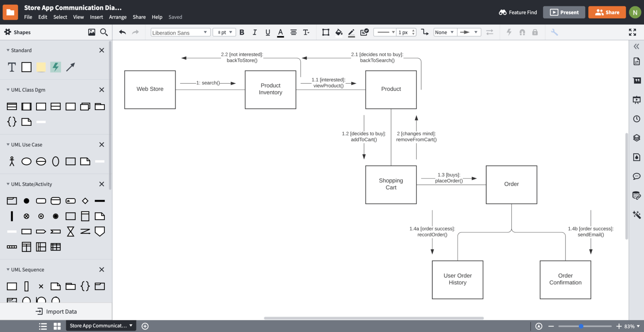Open the Arrange menu
644x332 pixels.
(118, 17)
